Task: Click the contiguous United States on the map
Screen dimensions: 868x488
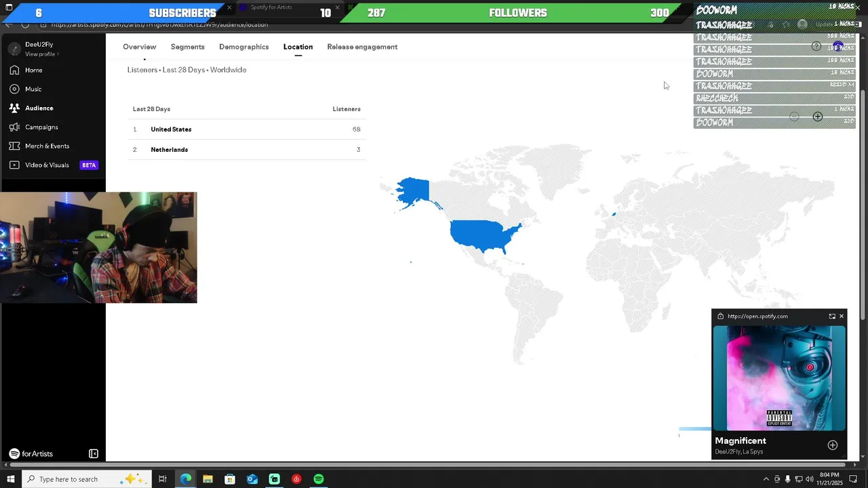Action: tap(481, 235)
